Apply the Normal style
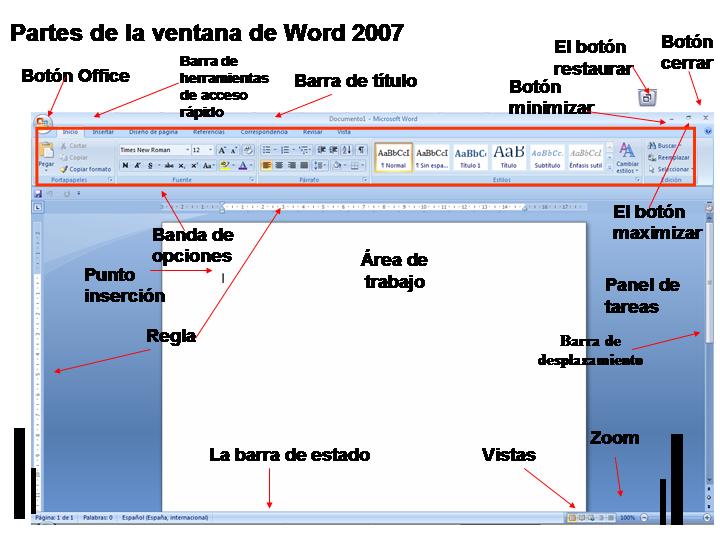The image size is (720, 540). click(394, 158)
